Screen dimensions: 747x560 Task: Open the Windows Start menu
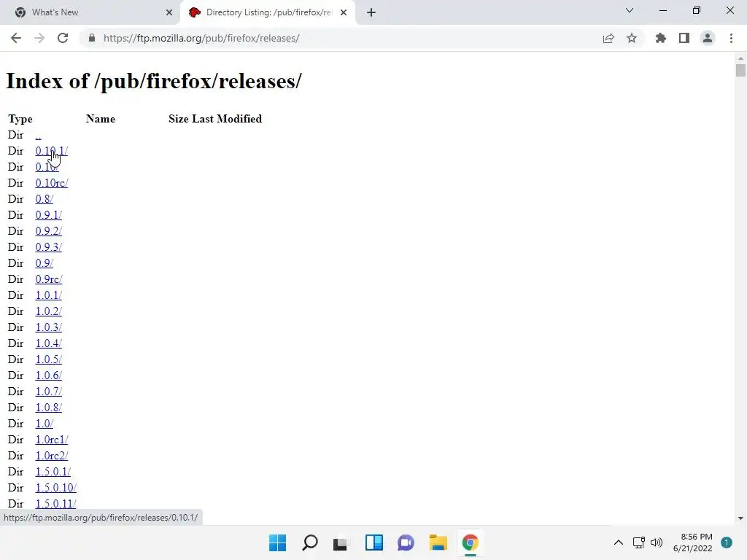click(277, 542)
